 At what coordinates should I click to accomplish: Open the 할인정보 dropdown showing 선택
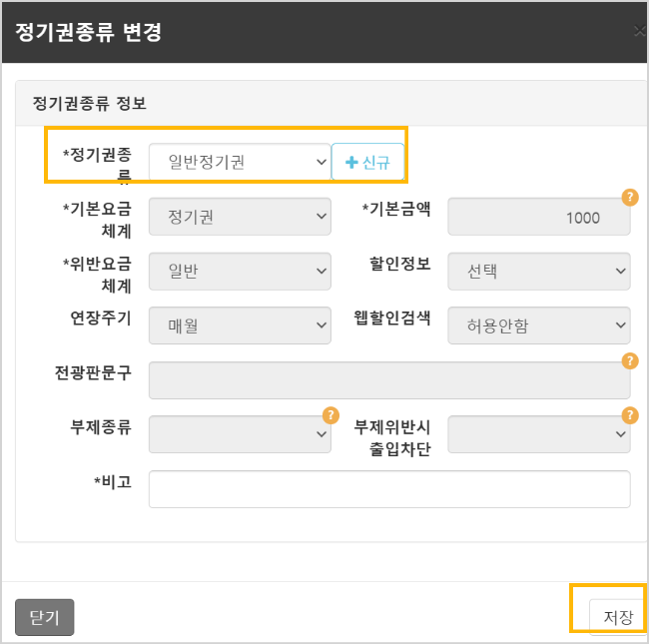coord(539,272)
